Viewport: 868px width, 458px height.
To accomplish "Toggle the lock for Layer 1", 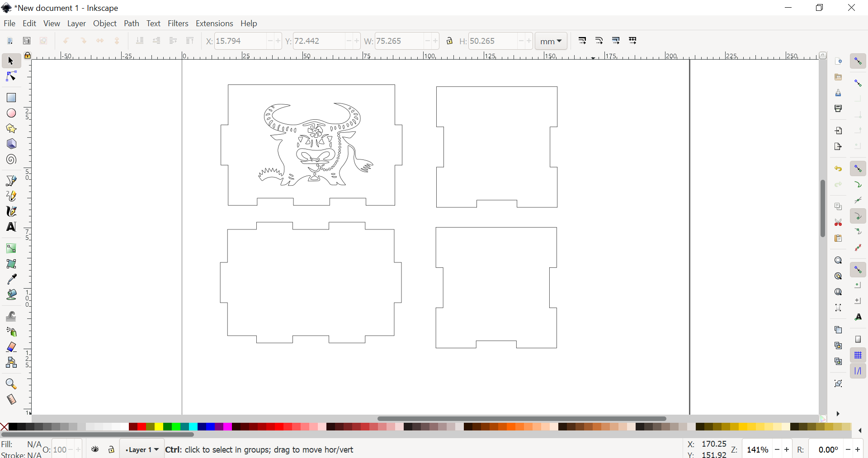I will click(x=111, y=449).
